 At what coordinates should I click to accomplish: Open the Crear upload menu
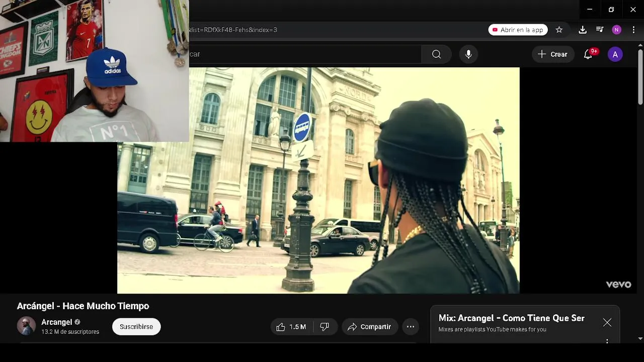552,54
